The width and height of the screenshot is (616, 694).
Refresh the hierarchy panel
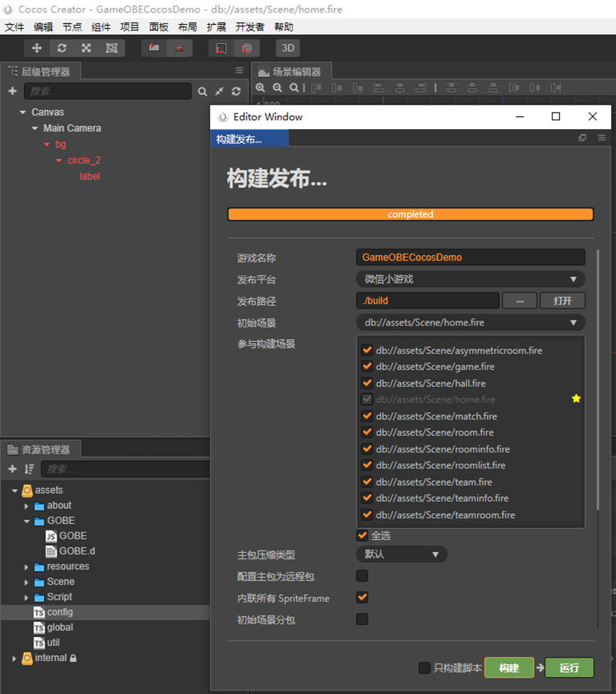[236, 91]
